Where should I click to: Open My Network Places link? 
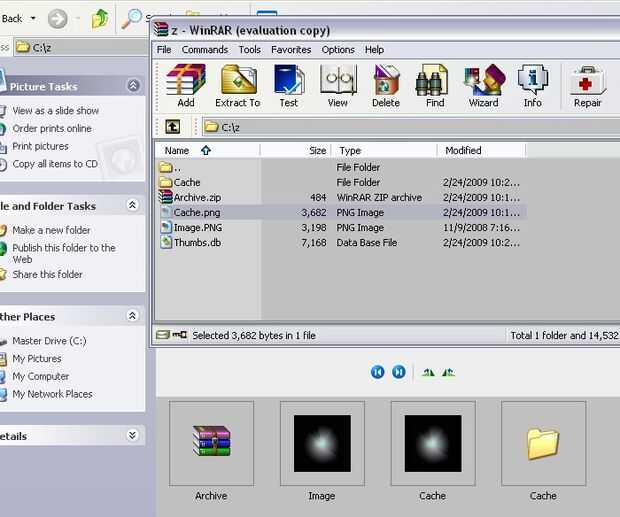point(52,394)
